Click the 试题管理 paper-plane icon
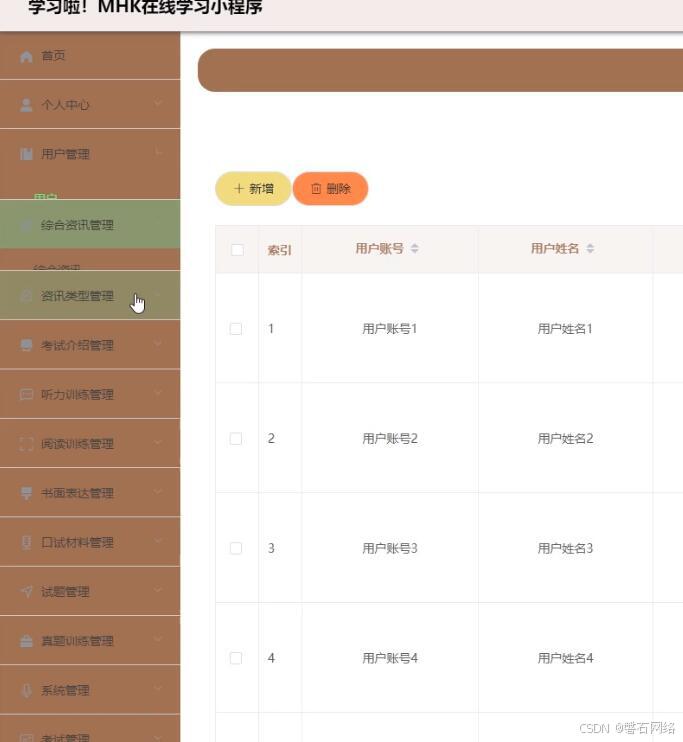The width and height of the screenshot is (683, 742). pos(26,592)
